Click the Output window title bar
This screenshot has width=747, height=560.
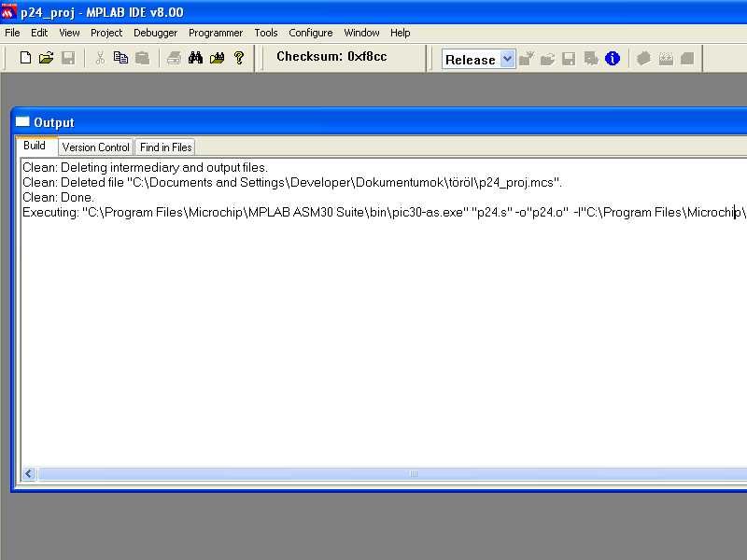(381, 122)
